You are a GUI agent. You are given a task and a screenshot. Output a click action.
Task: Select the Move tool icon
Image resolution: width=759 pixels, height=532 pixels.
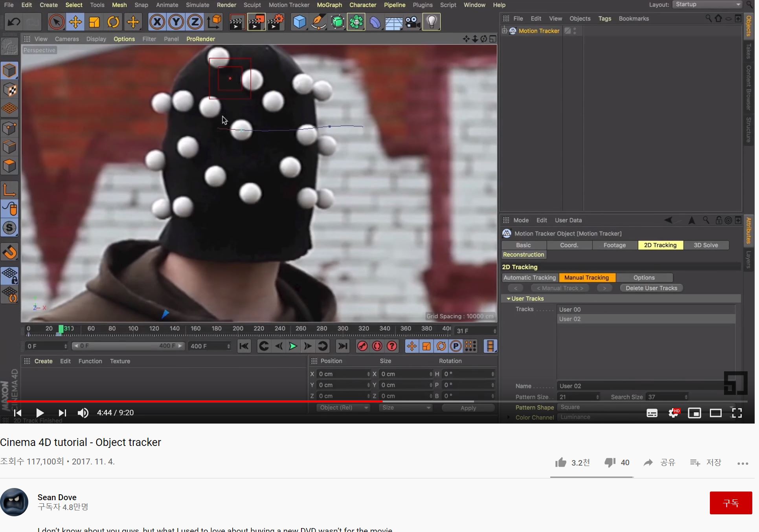[75, 22]
